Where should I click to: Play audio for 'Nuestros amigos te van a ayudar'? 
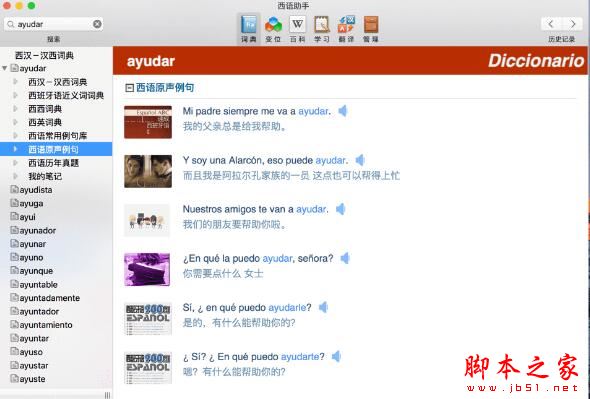pos(341,209)
